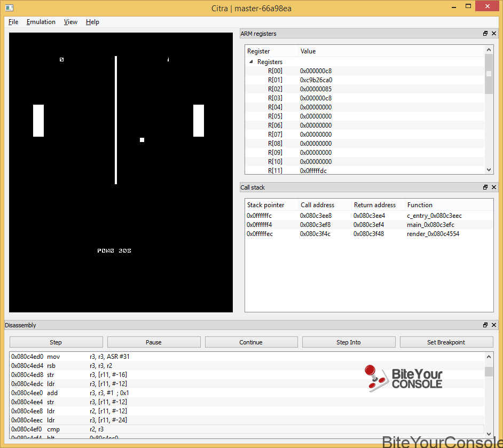Undock the Disassembly panel

click(x=485, y=325)
